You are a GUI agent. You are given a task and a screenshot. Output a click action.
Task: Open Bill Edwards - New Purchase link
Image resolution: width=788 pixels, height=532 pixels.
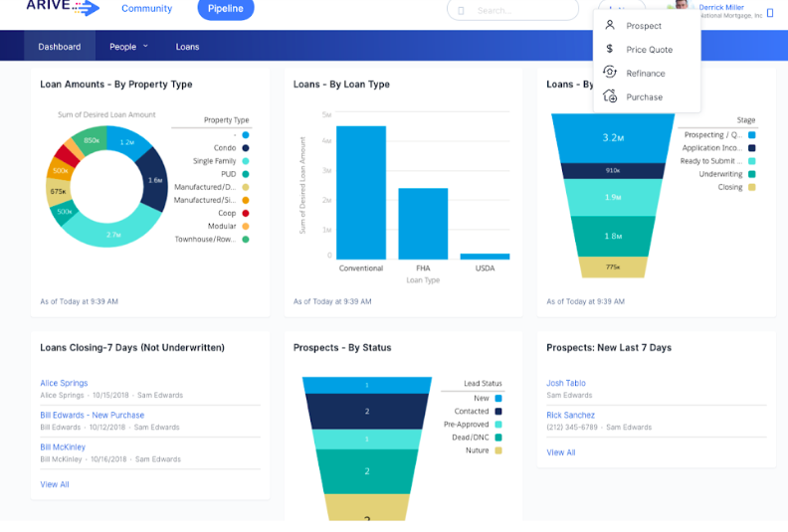pos(92,415)
